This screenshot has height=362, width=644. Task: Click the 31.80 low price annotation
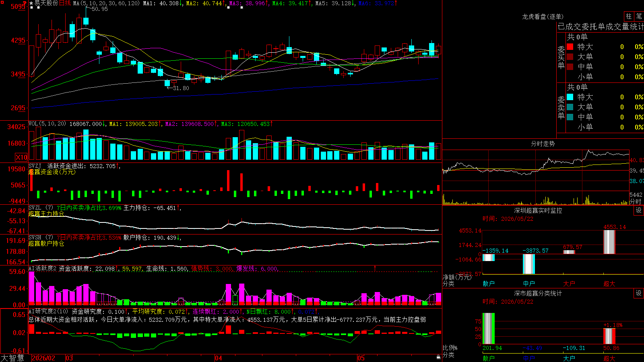[x=181, y=88]
